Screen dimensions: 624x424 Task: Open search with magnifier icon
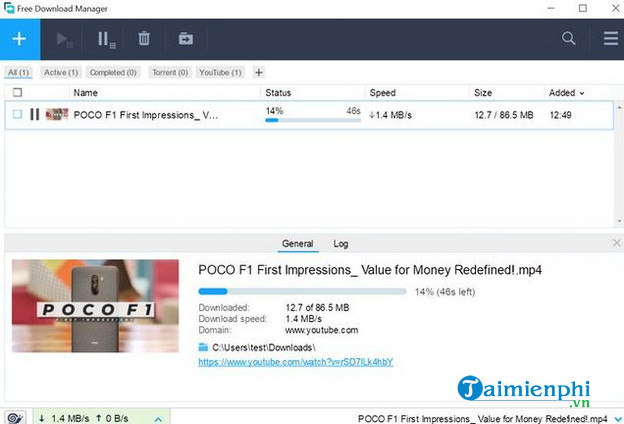click(568, 39)
